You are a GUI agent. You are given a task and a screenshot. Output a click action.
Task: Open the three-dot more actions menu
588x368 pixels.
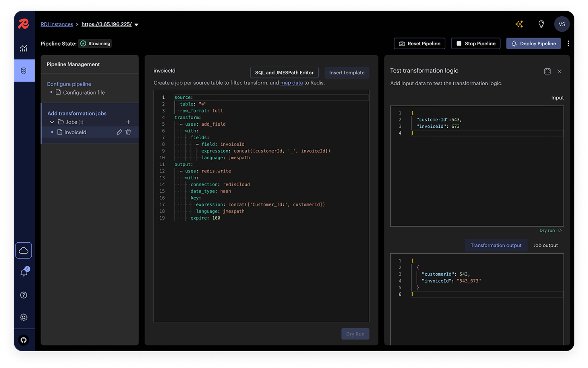pyautogui.click(x=568, y=44)
